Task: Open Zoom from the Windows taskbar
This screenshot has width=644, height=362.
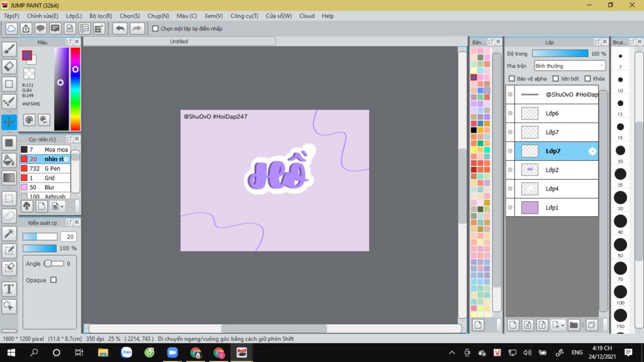Action: point(172,353)
